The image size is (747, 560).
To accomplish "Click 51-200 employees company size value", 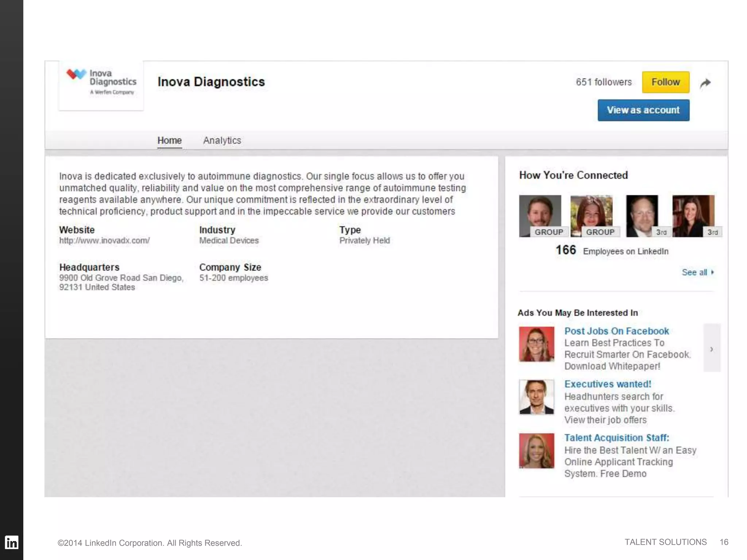I will point(233,278).
